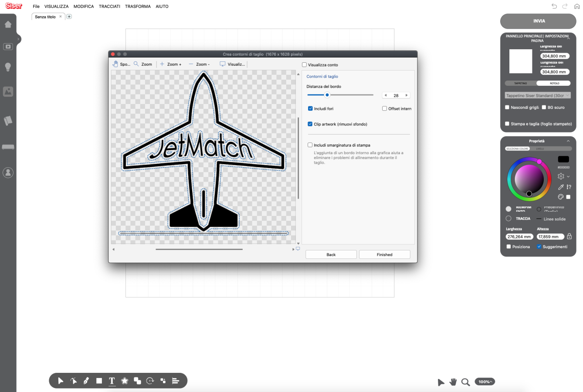Viewport: 583px width, 392px height.
Task: Open the user account icon in sidebar
Action: 8,172
